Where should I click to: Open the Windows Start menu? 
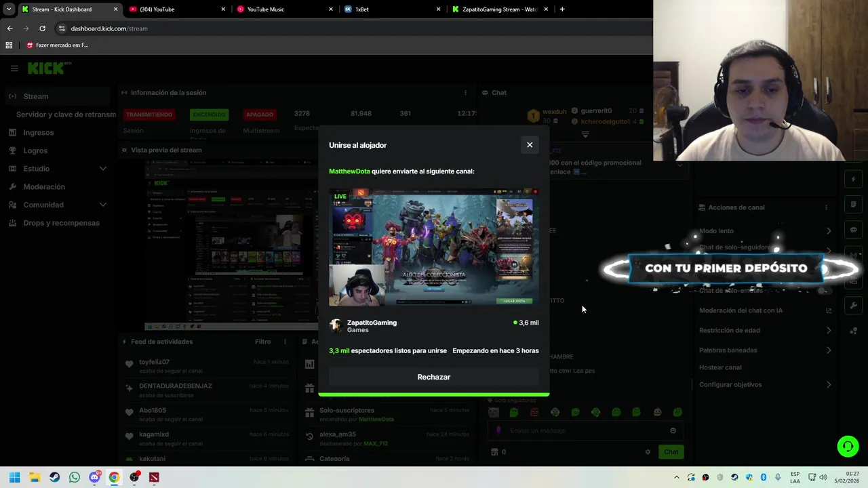click(14, 477)
